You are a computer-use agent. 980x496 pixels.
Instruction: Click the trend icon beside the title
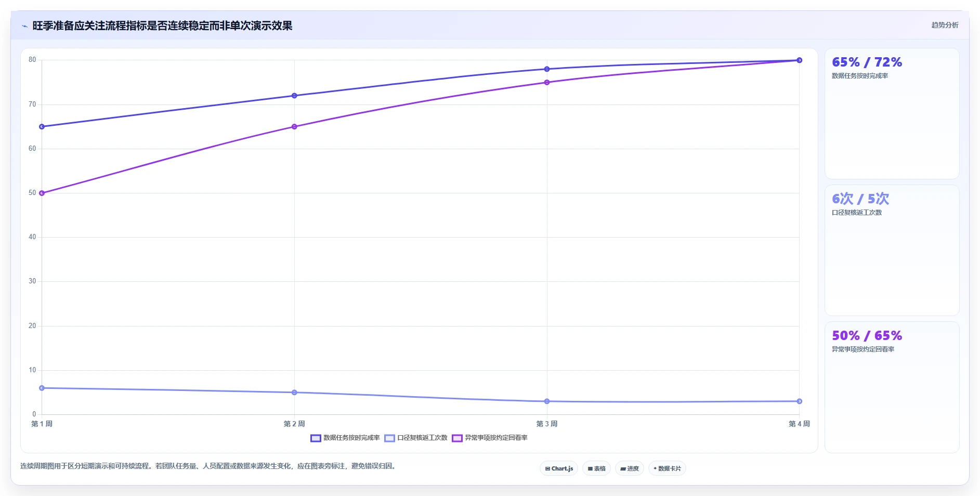point(24,26)
